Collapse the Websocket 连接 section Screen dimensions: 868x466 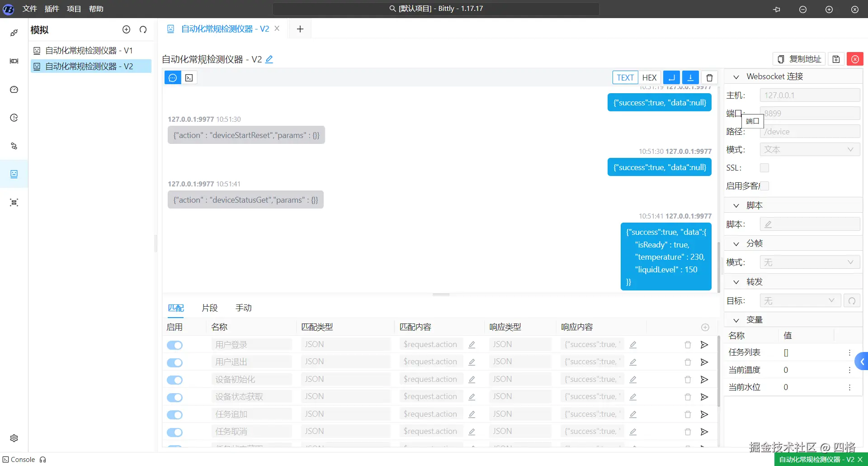pos(736,77)
